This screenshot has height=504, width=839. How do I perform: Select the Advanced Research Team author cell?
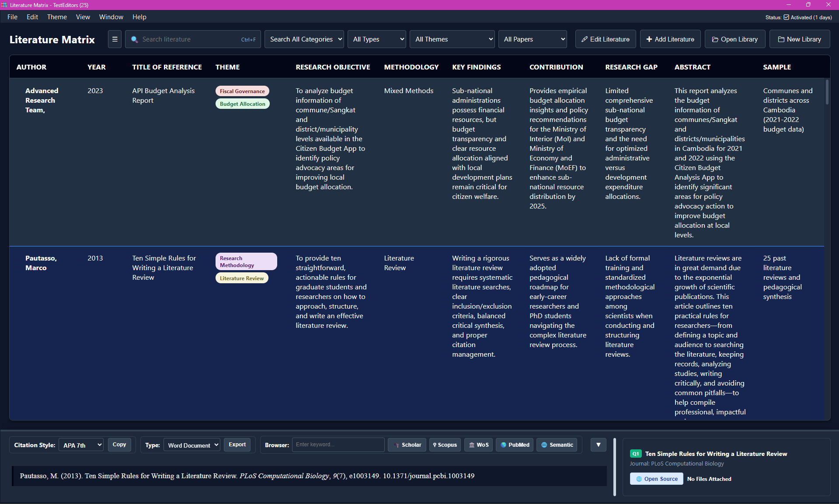coord(42,100)
